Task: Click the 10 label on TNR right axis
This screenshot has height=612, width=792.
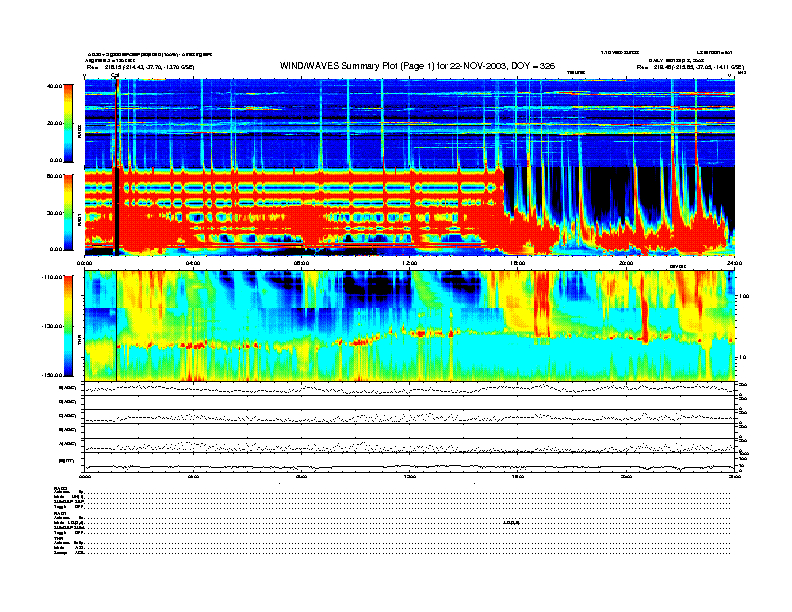Action: 742,358
